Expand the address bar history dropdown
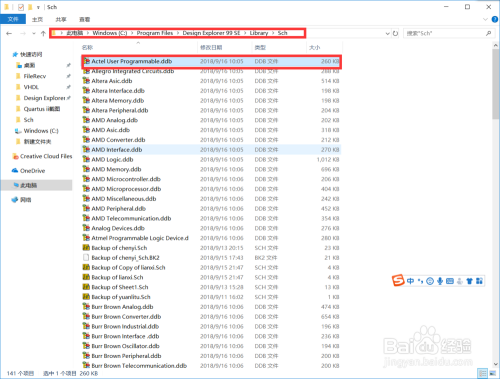 click(387, 33)
